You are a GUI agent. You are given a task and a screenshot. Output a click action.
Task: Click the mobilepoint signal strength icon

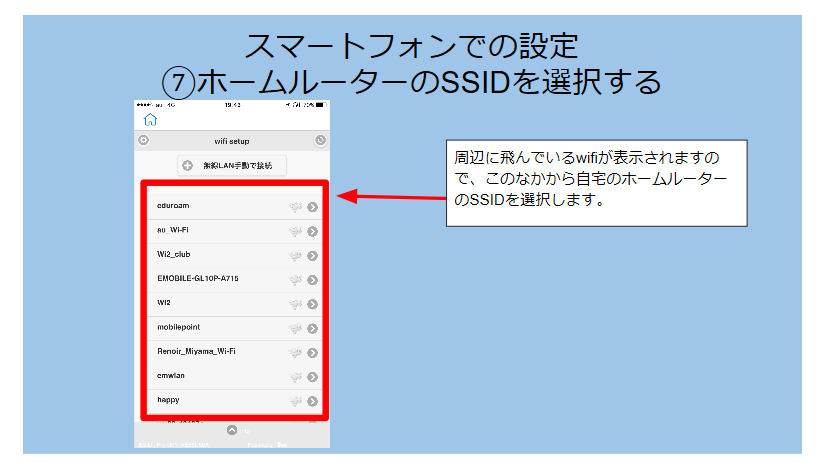pyautogui.click(x=295, y=328)
